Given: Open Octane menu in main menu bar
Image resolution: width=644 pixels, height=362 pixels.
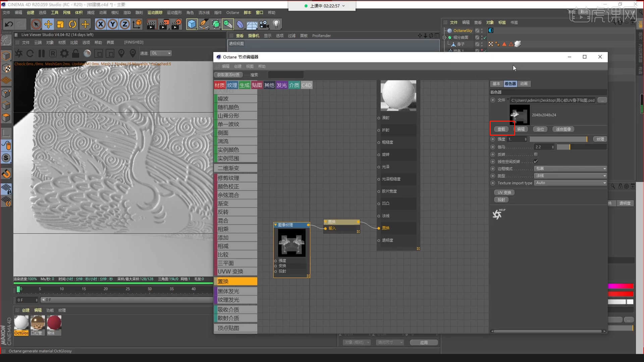Looking at the screenshot, I should click(232, 13).
